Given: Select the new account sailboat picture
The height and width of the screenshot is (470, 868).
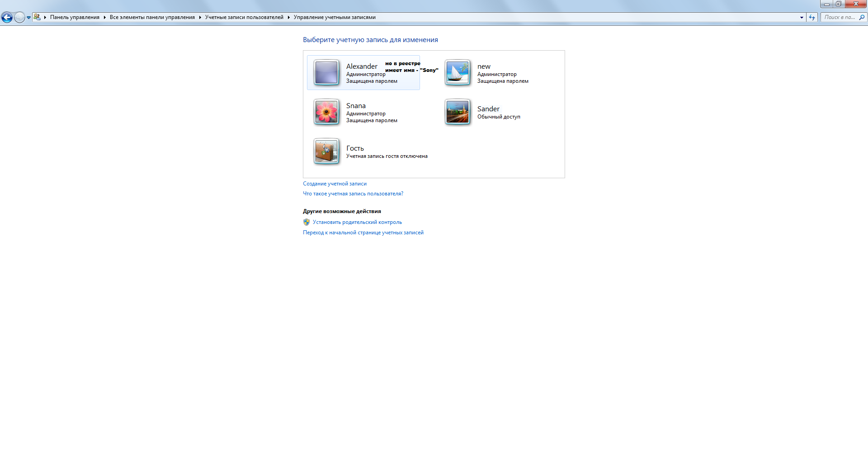Looking at the screenshot, I should [458, 72].
